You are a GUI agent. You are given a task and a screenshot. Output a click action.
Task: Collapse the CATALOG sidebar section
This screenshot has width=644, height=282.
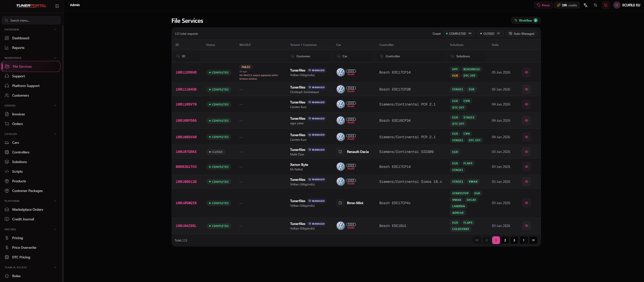(x=55, y=134)
